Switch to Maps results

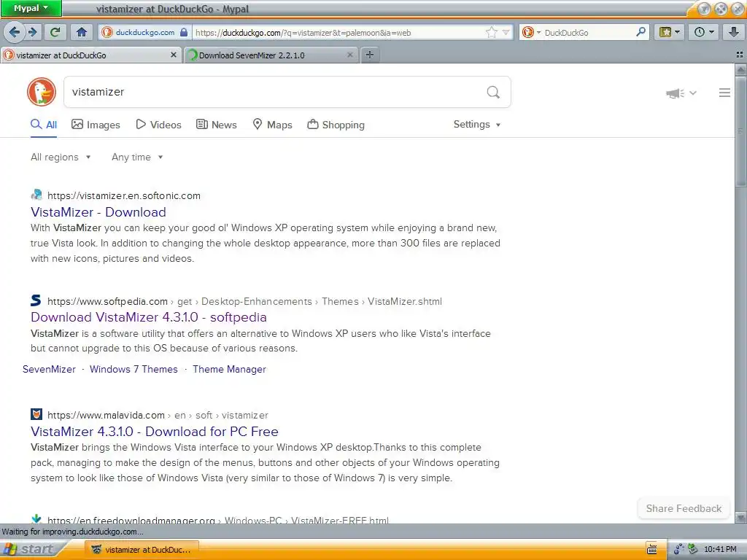[272, 125]
